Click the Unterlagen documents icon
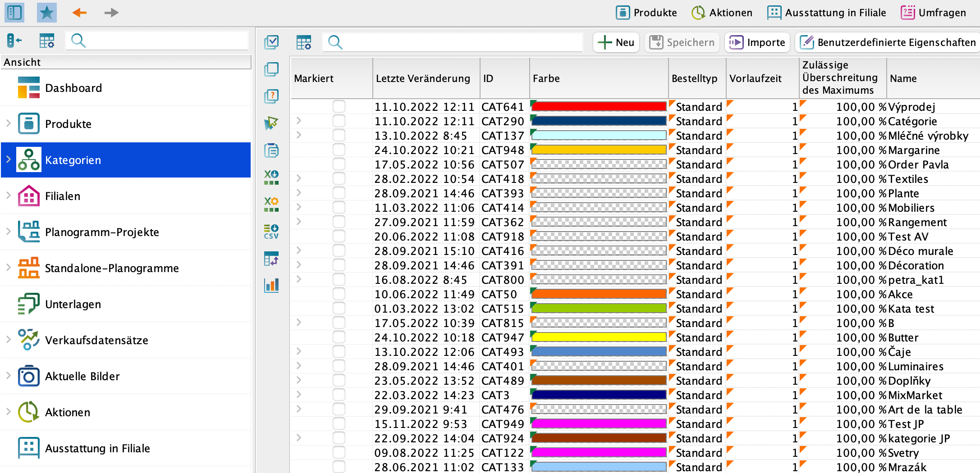980x473 pixels. click(29, 304)
